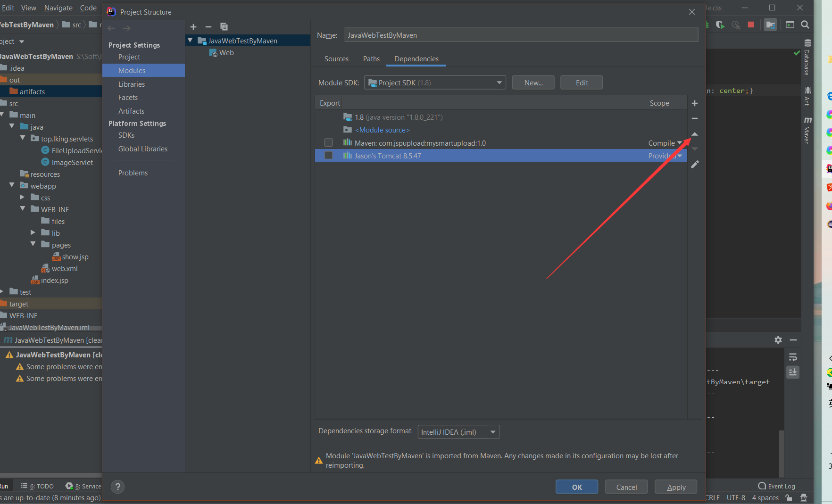Open Database tool window
Viewport: 832px width, 504px height.
click(x=807, y=58)
